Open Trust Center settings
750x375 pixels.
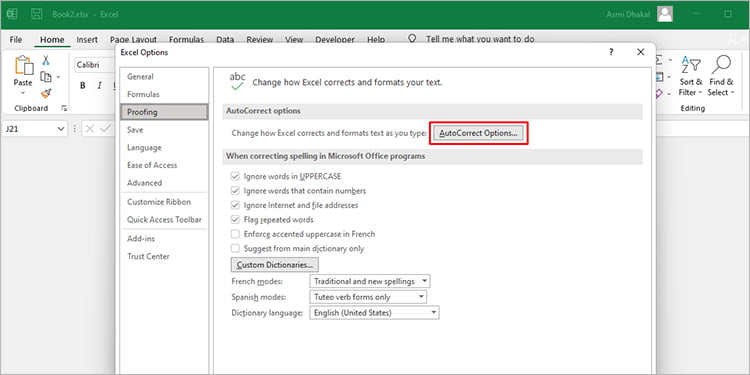pyautogui.click(x=164, y=256)
